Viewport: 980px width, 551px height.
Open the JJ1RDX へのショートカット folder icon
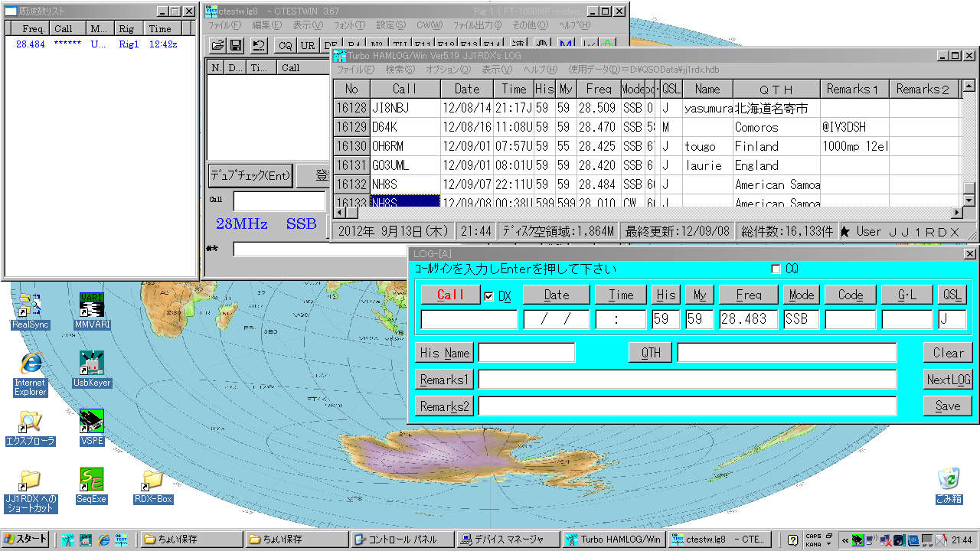tap(31, 491)
